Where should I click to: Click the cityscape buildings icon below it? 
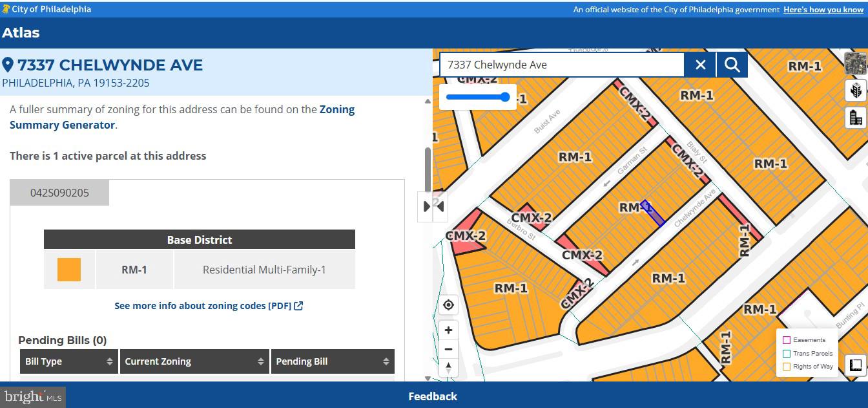point(855,117)
